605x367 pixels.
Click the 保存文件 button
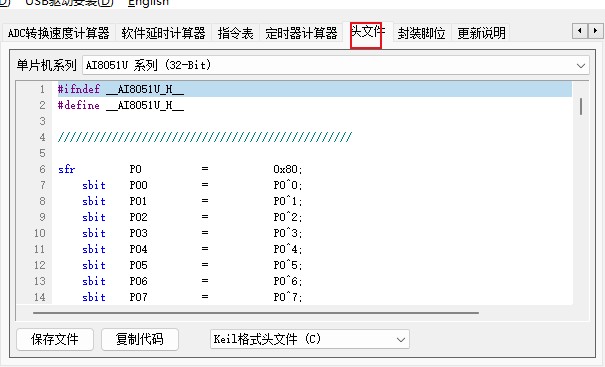[55, 339]
